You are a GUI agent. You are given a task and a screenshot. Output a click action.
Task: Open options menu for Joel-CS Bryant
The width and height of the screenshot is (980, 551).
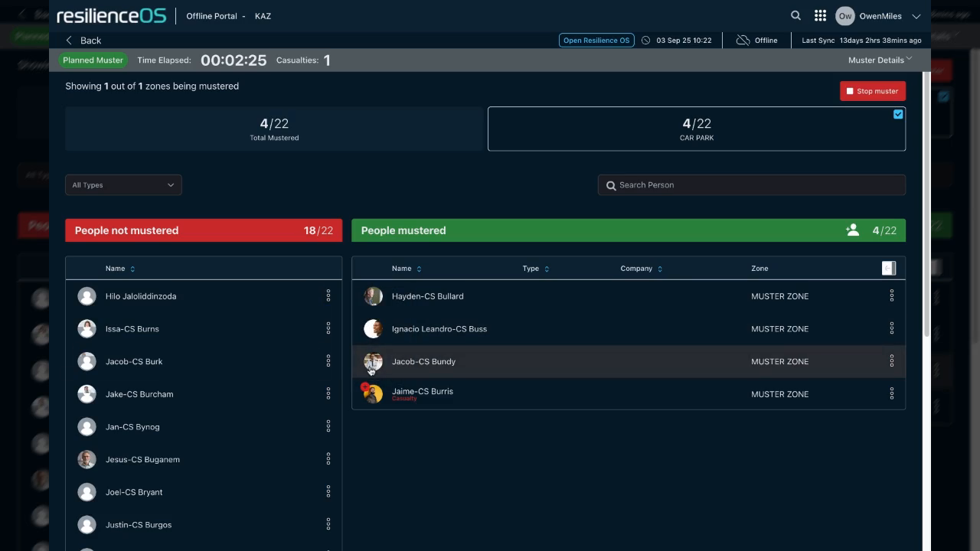point(328,491)
